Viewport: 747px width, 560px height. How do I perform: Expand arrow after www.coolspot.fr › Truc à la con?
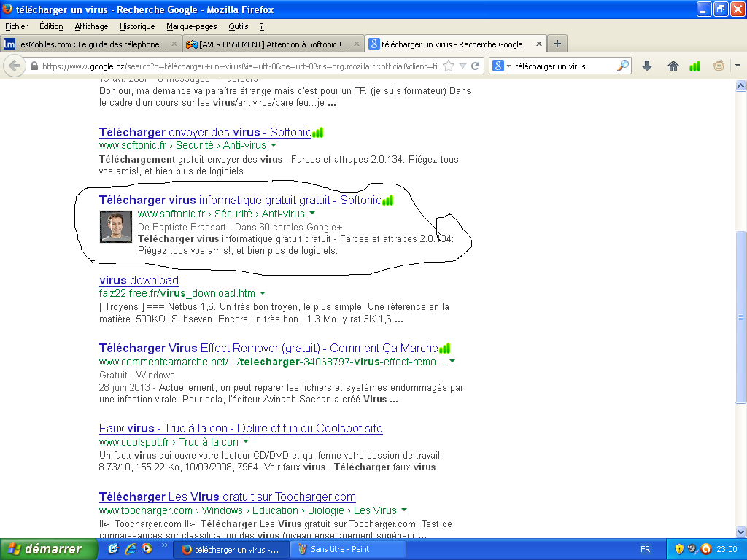click(245, 441)
